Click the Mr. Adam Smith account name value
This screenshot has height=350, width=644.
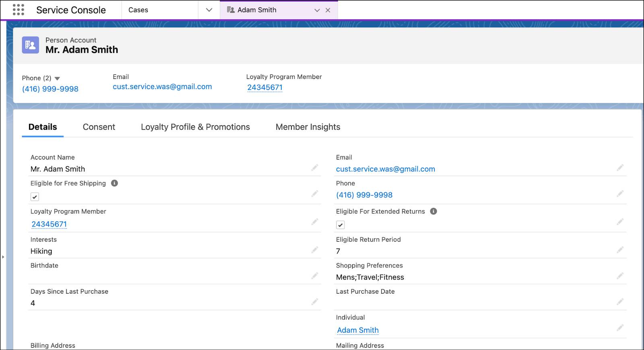tap(58, 169)
